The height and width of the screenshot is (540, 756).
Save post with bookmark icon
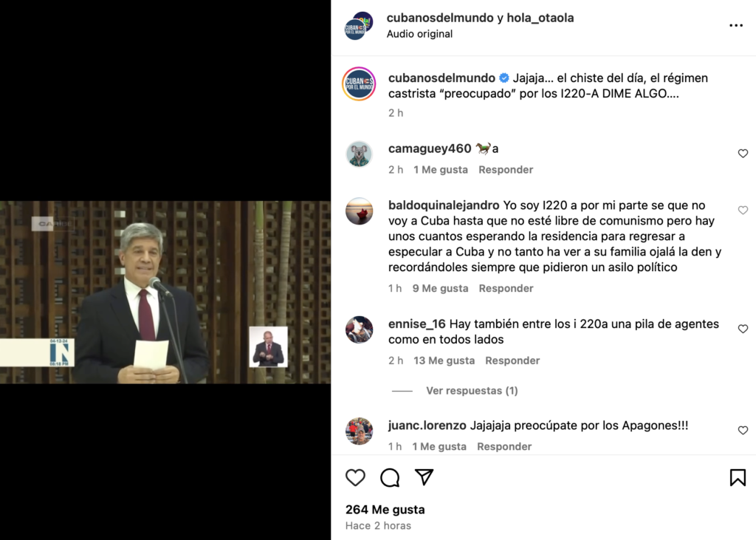pos(738,477)
